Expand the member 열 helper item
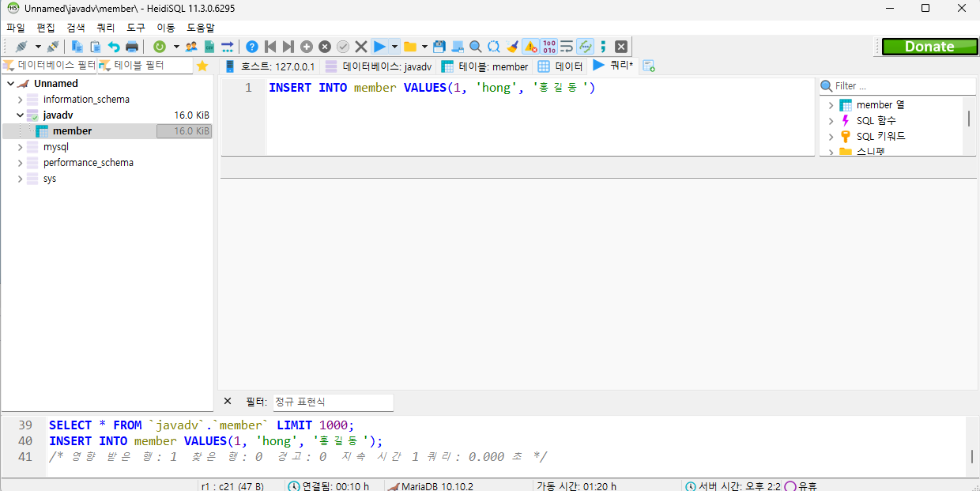 coord(831,105)
